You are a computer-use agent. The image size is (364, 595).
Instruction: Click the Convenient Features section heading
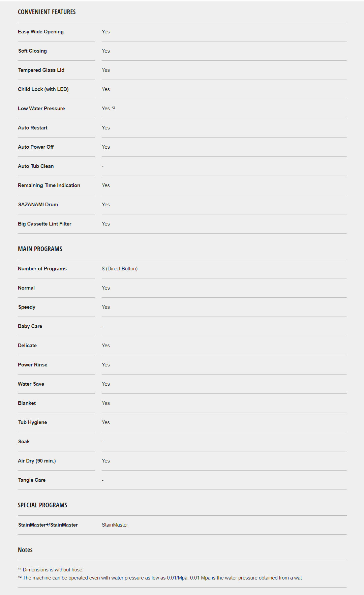47,12
